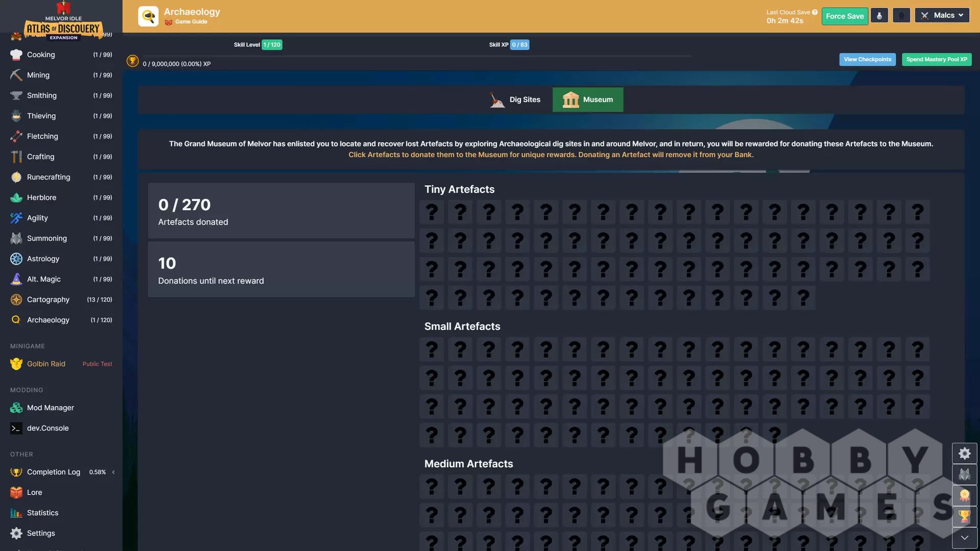Expand the Completion Log arrow
980x551 pixels.
coord(113,472)
